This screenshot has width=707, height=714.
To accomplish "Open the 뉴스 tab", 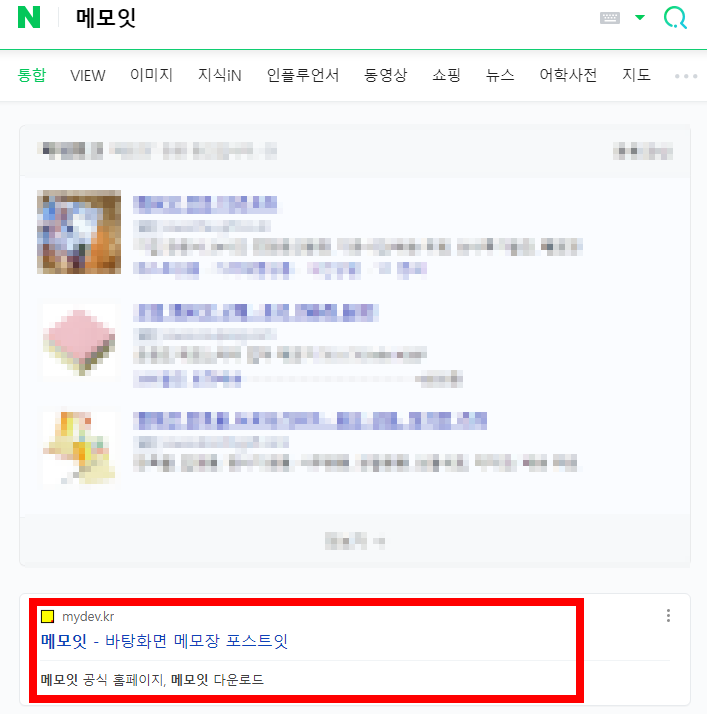I will tap(500, 75).
